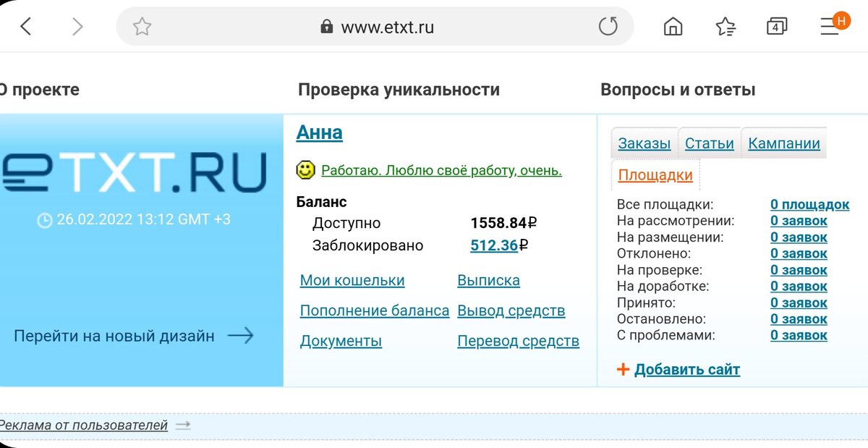Click the Доступно label
The image size is (868, 448).
[x=346, y=224]
